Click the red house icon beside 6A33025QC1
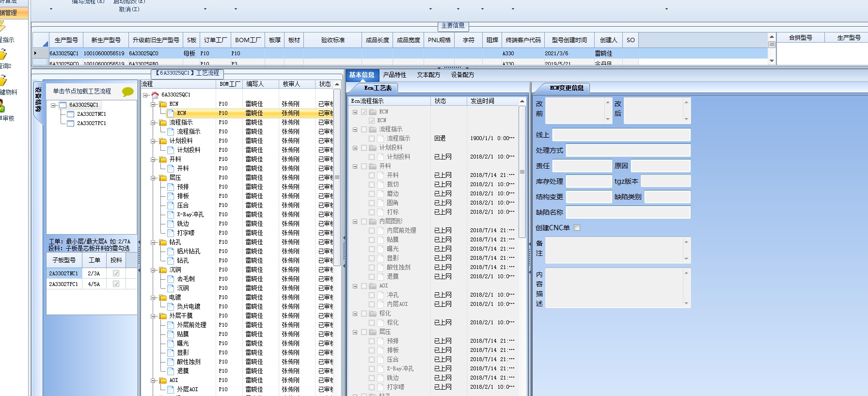 coord(155,95)
